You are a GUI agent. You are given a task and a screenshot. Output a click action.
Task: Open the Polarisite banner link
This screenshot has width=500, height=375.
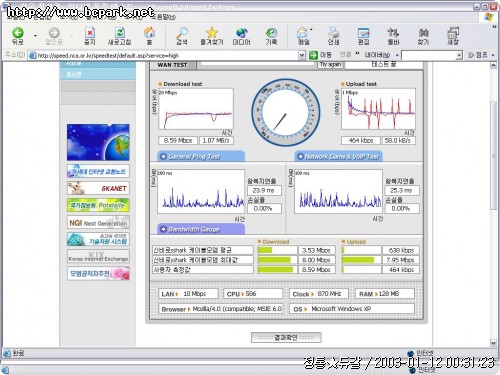(98, 205)
